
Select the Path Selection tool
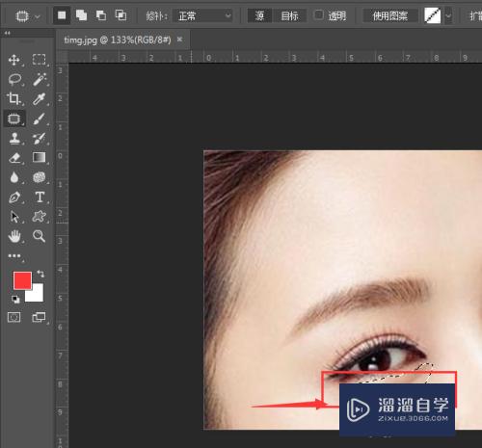coord(14,217)
